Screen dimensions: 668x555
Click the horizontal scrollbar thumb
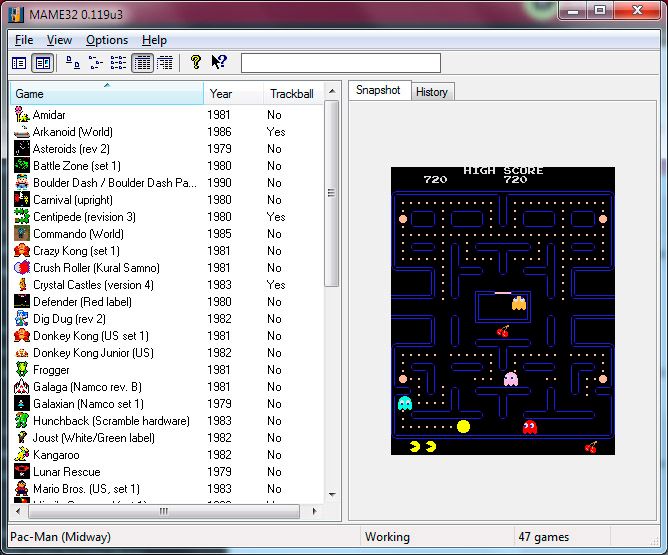pyautogui.click(x=164, y=511)
